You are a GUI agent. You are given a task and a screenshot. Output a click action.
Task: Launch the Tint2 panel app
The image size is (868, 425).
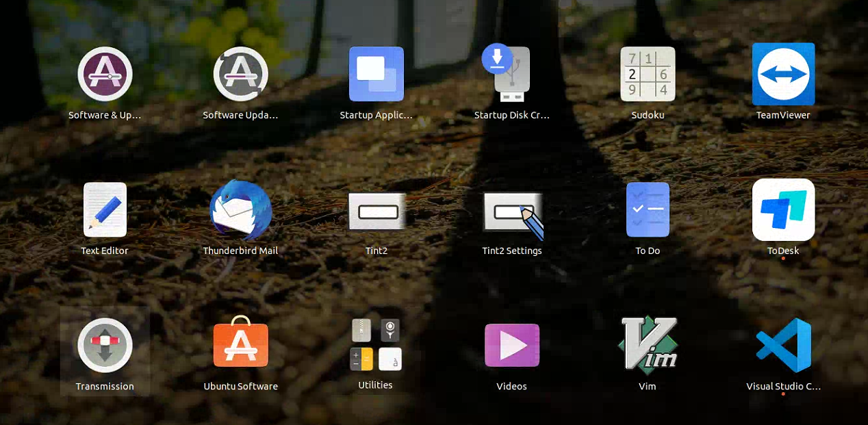tap(376, 211)
